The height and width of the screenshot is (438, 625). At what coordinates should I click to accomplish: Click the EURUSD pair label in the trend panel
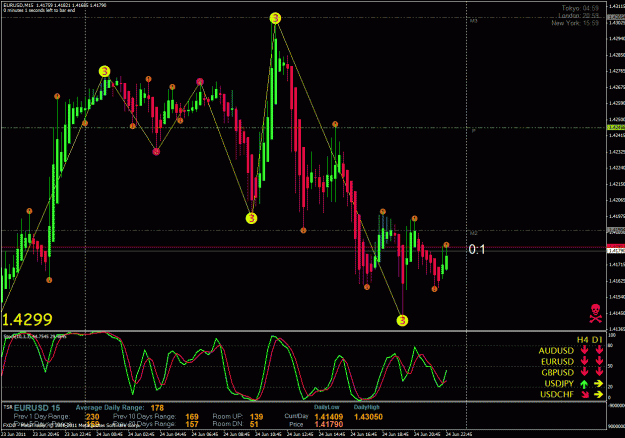pyautogui.click(x=557, y=361)
